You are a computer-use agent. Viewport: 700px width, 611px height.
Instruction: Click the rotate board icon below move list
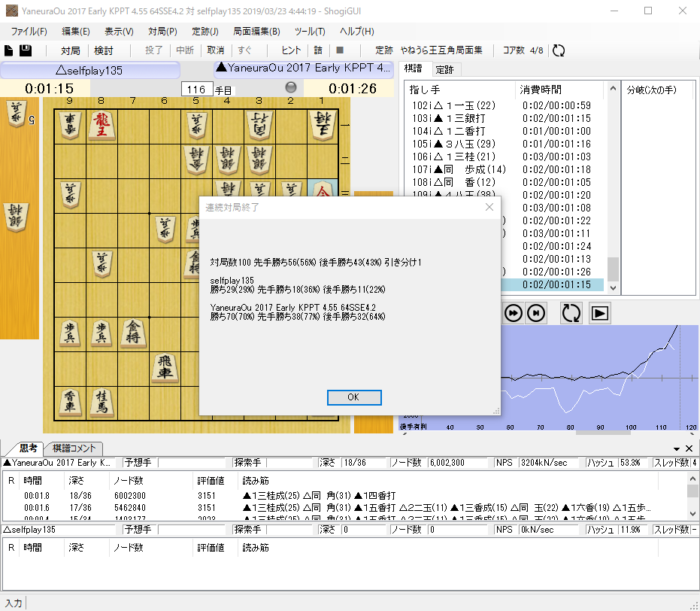point(571,313)
